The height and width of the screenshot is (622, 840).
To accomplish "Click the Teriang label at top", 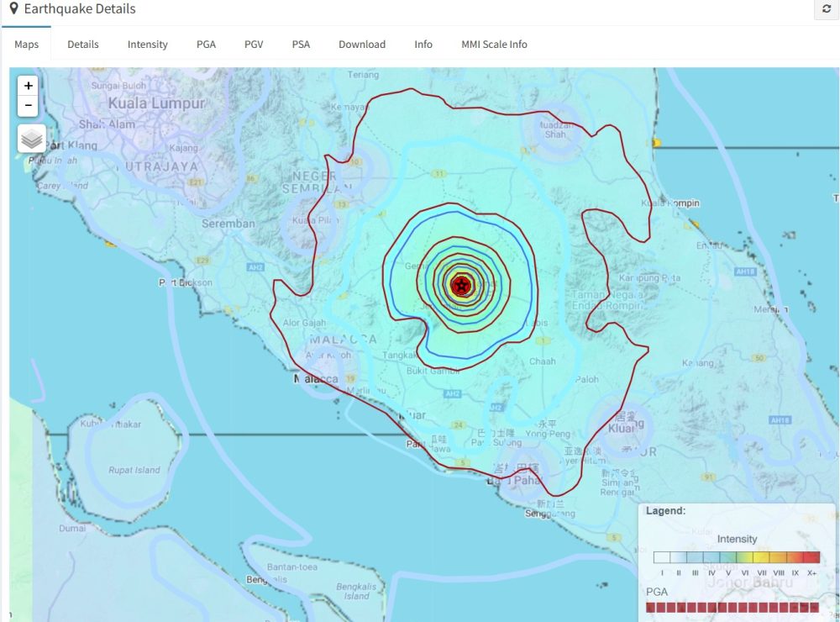I will pyautogui.click(x=363, y=75).
